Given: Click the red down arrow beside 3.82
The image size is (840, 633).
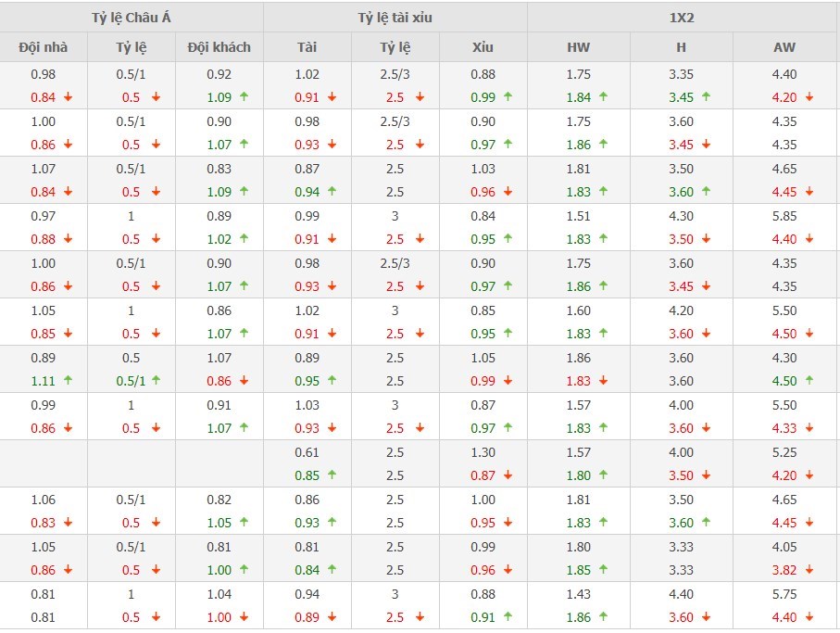Looking at the screenshot, I should click(809, 570).
